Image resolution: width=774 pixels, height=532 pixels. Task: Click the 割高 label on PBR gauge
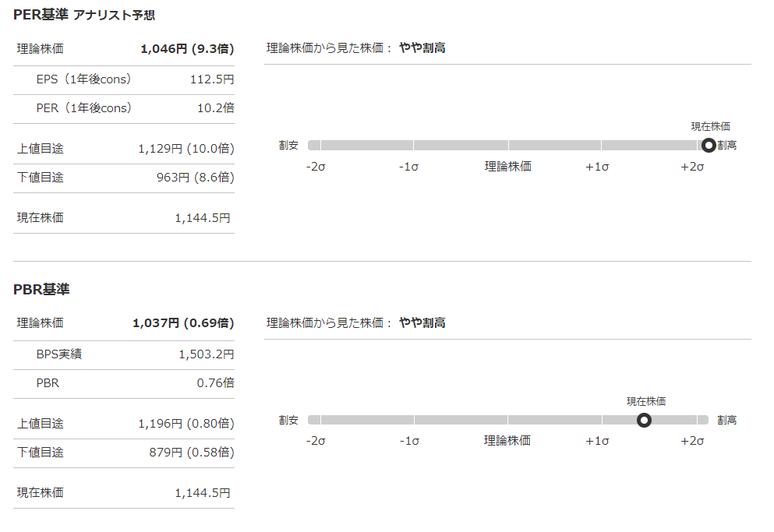pyautogui.click(x=726, y=420)
